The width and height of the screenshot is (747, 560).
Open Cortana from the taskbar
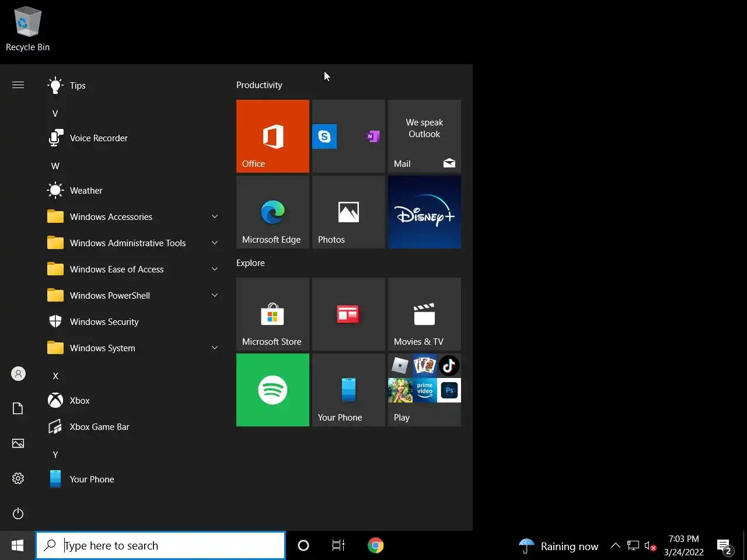(x=303, y=546)
